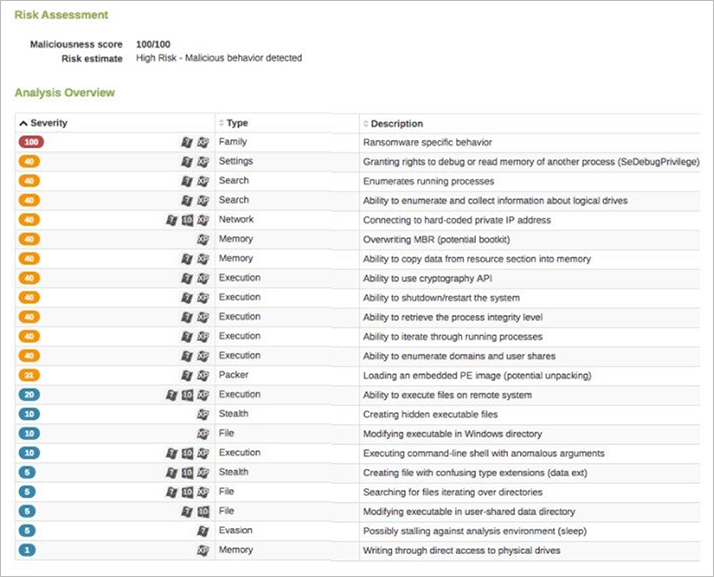Screen dimensions: 714x577
Task: Click the Windows 7 icon in the Packer row
Action: click(187, 375)
